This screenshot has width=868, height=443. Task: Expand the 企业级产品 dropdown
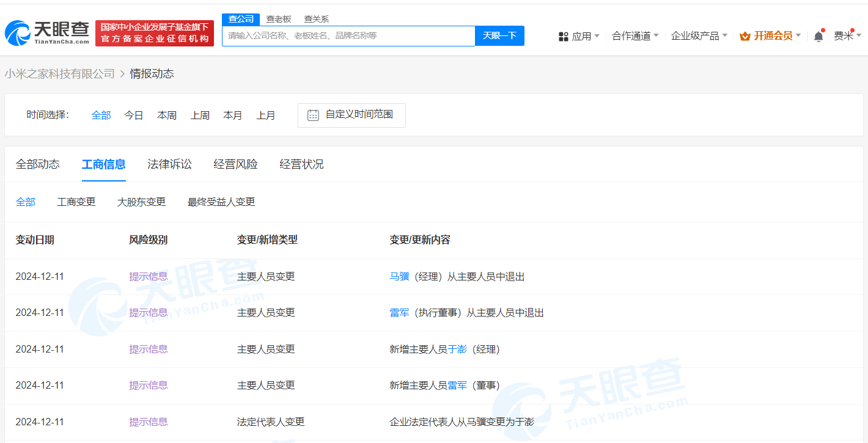(x=695, y=35)
